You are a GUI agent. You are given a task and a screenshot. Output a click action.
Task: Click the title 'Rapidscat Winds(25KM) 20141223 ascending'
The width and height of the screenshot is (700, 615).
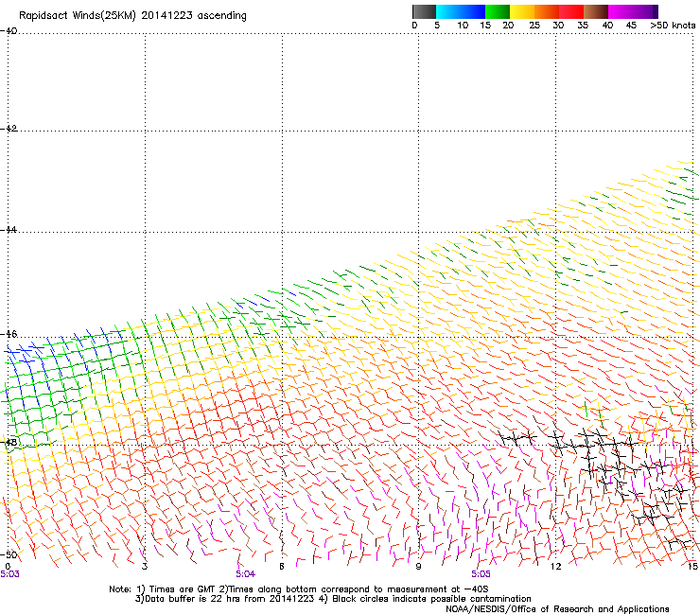pos(132,16)
